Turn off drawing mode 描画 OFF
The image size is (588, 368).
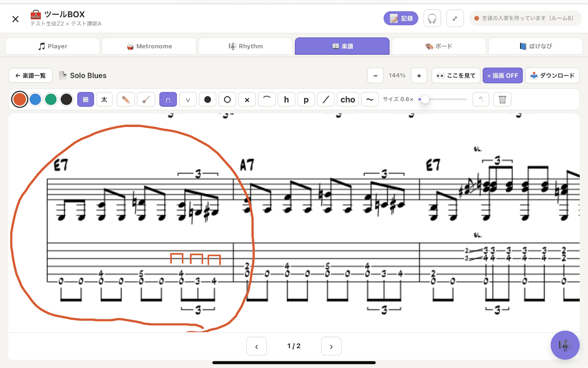(x=503, y=75)
